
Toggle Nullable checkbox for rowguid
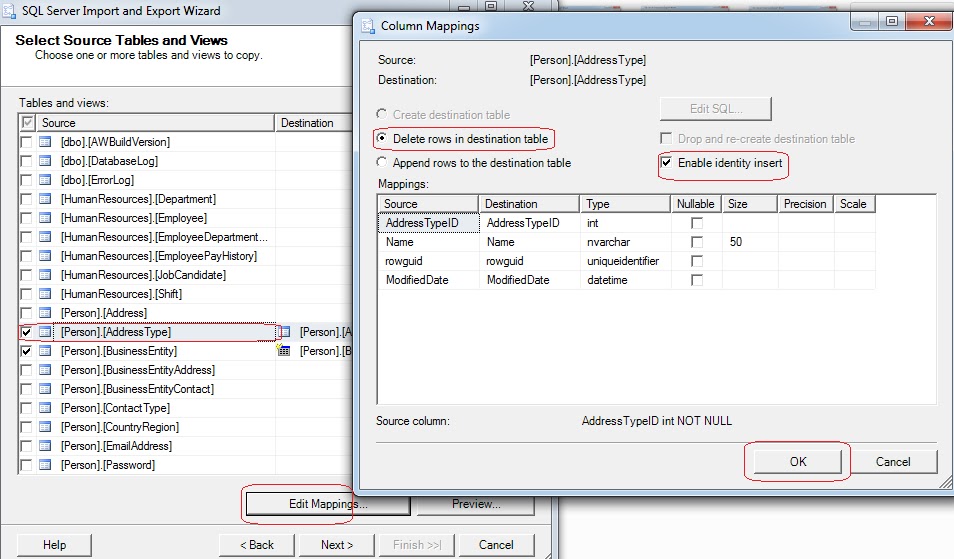697,261
